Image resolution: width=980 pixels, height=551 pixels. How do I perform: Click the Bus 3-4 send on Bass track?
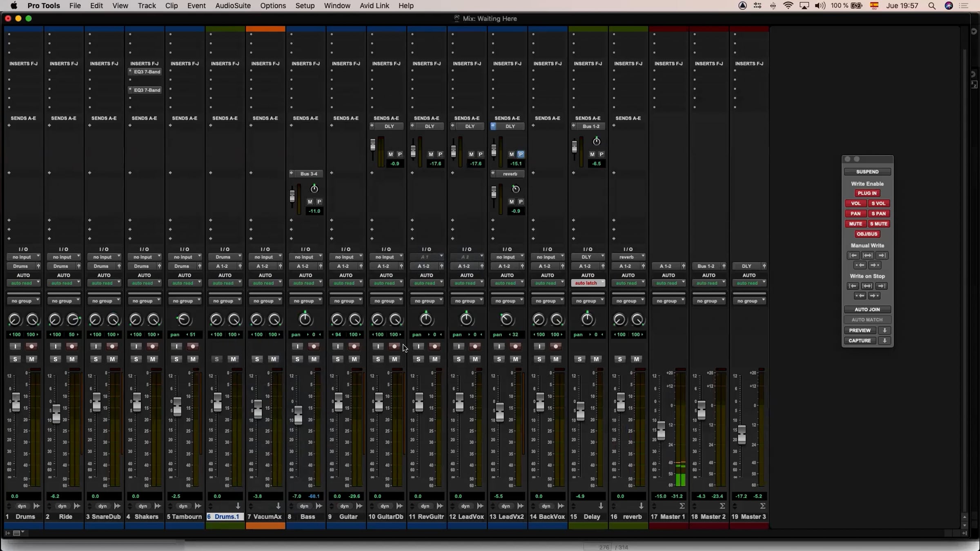click(309, 174)
